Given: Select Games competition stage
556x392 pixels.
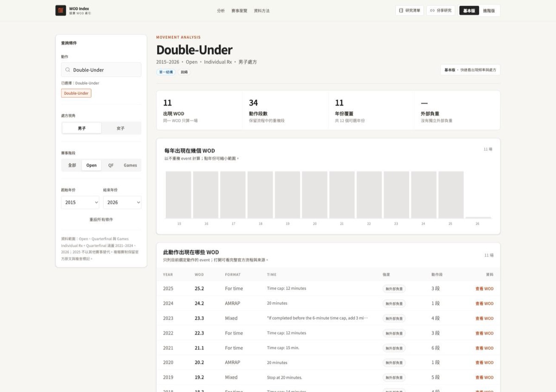Looking at the screenshot, I should coord(130,165).
